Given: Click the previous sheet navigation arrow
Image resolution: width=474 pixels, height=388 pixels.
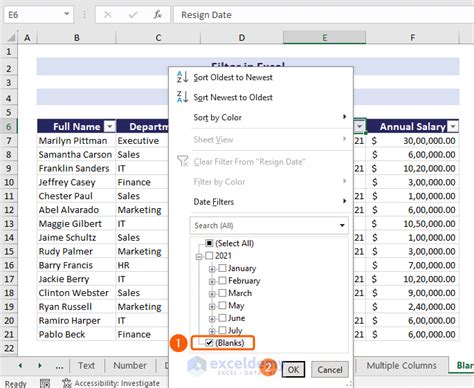Looking at the screenshot, I should 20,366.
